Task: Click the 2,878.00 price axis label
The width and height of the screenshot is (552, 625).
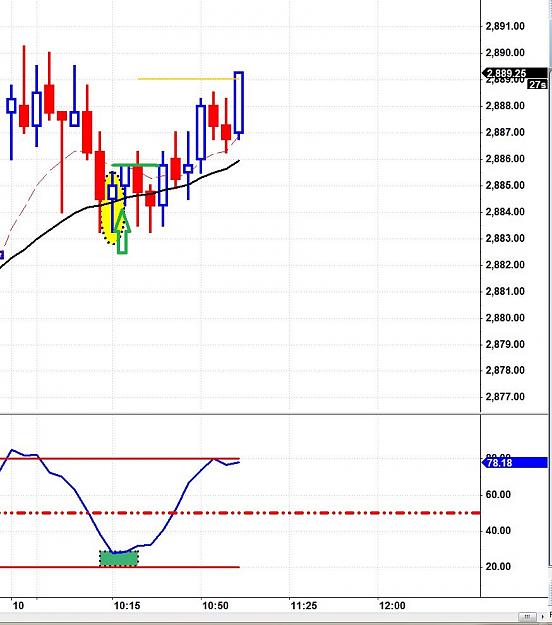Action: pos(505,370)
